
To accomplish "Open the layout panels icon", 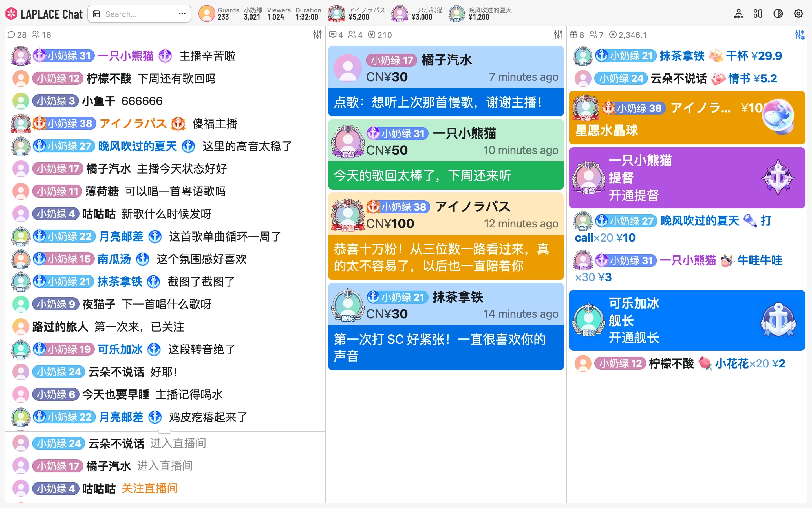I will click(x=758, y=14).
